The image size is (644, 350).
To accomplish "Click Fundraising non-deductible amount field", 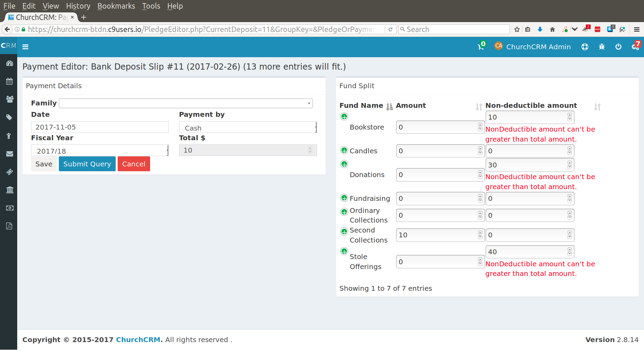I will [x=530, y=198].
